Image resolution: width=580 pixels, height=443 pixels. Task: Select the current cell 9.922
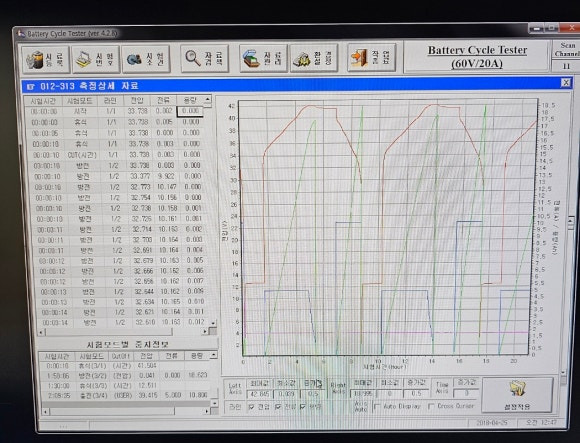(x=165, y=176)
